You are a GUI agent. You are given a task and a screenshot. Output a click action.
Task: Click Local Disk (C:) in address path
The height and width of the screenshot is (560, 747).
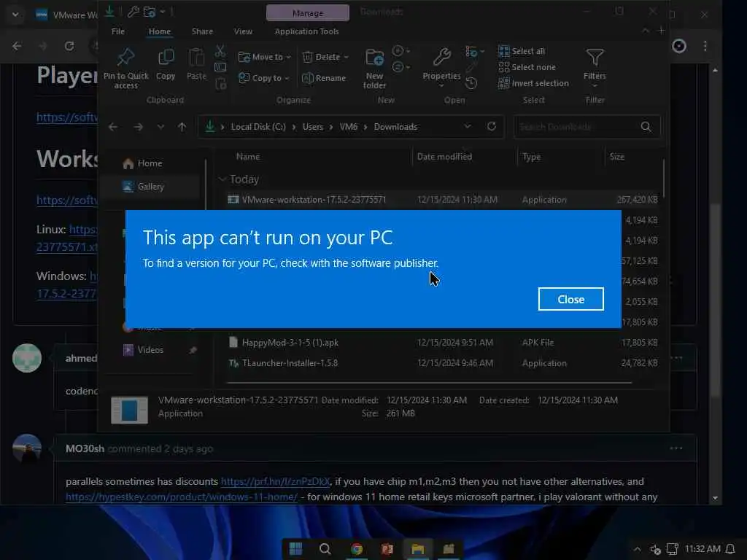pos(258,127)
